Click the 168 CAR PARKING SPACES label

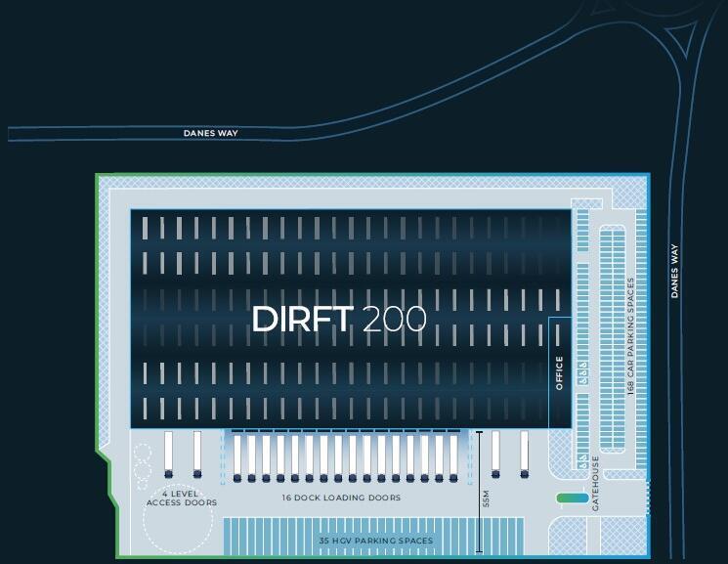[x=630, y=337]
